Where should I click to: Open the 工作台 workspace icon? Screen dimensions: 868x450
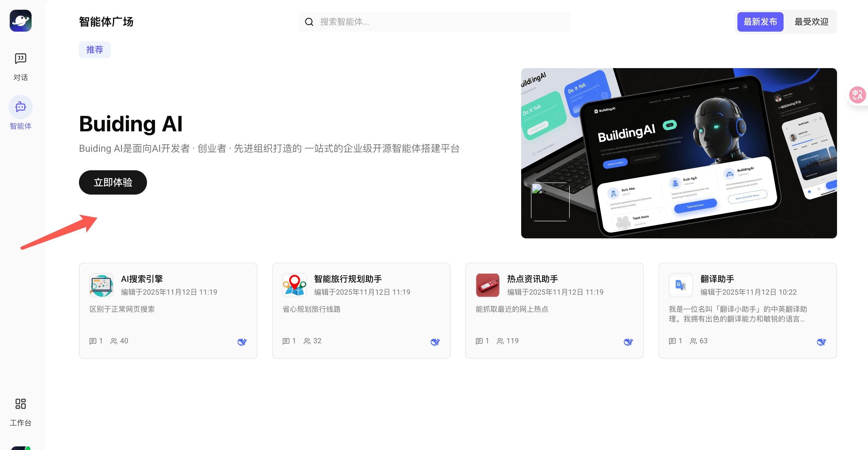[x=20, y=404]
